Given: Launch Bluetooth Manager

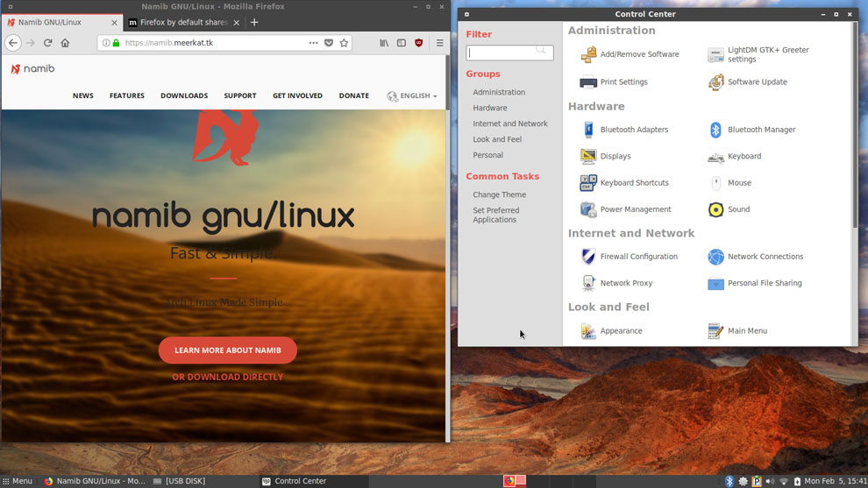Looking at the screenshot, I should (x=751, y=130).
